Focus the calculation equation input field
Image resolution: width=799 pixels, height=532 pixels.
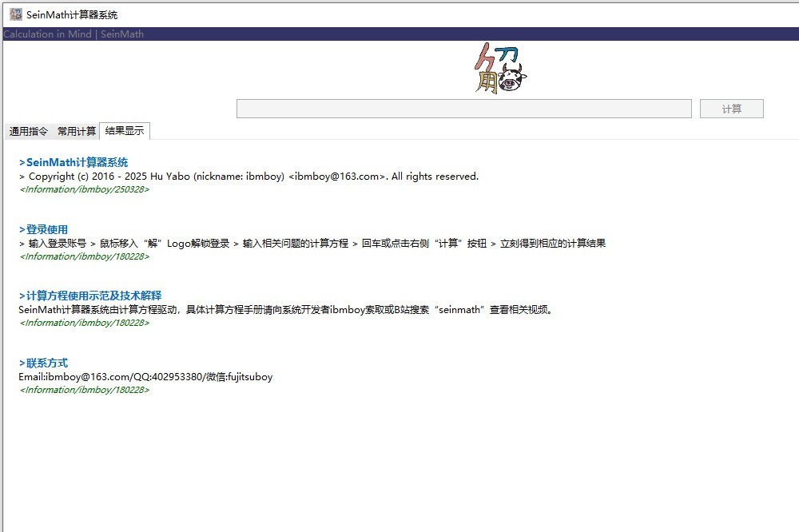coord(463,109)
